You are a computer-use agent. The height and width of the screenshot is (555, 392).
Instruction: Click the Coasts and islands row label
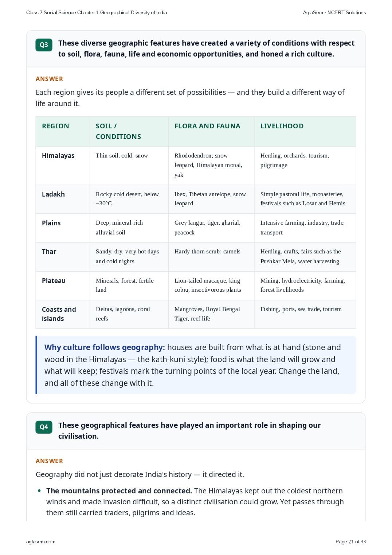(x=59, y=314)
